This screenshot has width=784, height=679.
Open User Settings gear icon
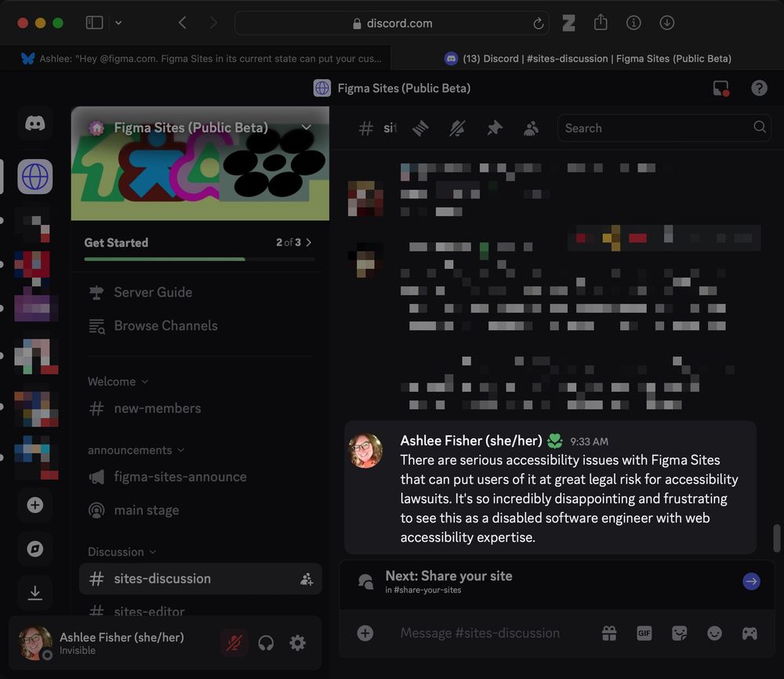click(297, 643)
